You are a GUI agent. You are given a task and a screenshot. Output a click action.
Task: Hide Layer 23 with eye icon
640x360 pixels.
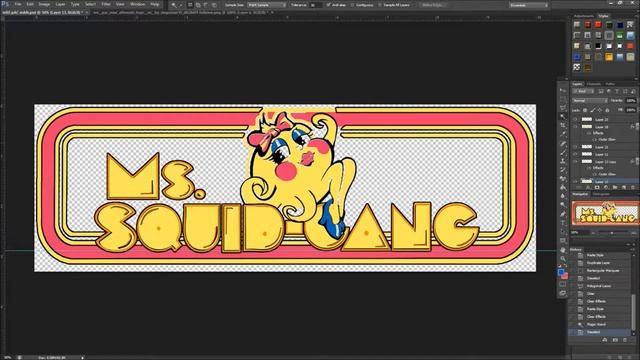pyautogui.click(x=575, y=147)
